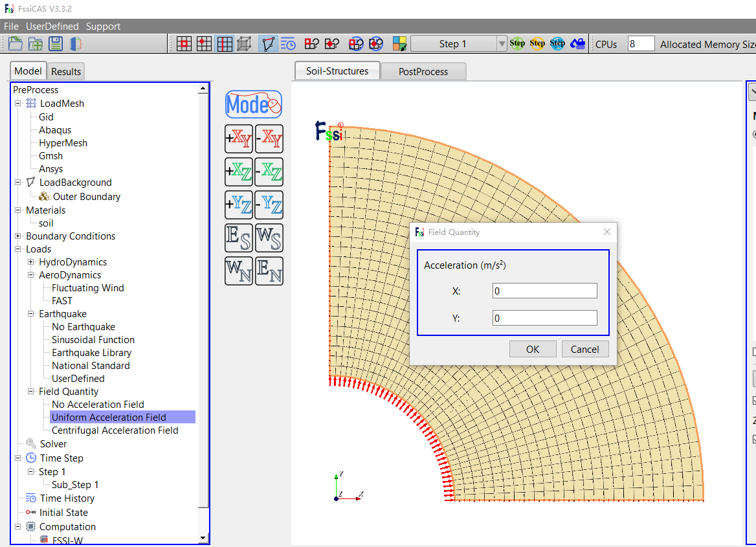Set view to -XY plane

(269, 139)
